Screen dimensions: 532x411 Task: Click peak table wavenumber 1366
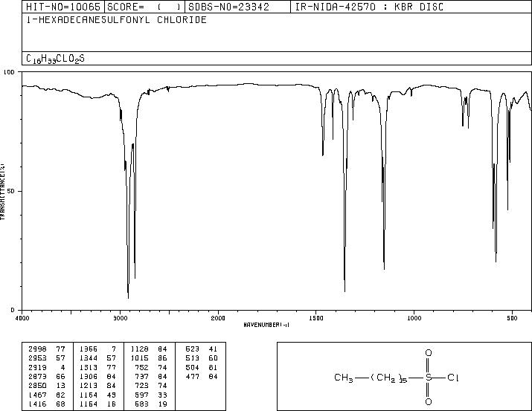click(x=89, y=349)
